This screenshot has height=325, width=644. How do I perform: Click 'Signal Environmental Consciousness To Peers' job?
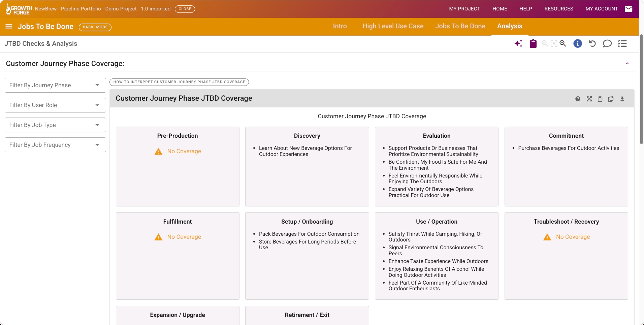[x=436, y=251]
